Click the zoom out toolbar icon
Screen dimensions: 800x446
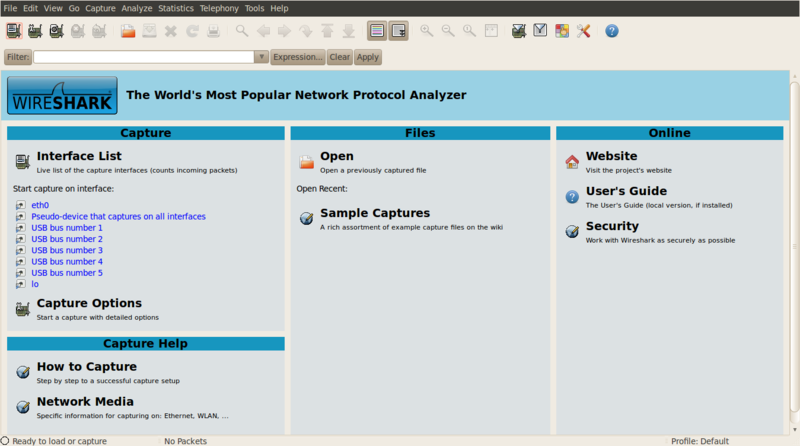click(x=448, y=31)
